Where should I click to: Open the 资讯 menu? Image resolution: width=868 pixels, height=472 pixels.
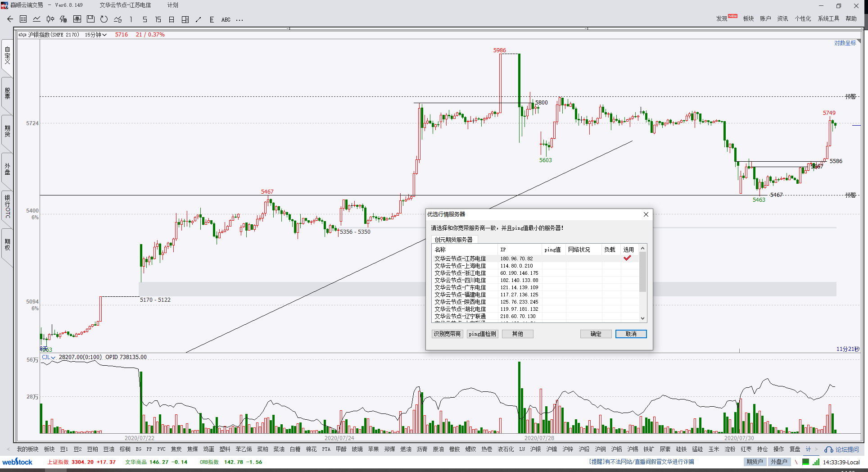point(782,18)
